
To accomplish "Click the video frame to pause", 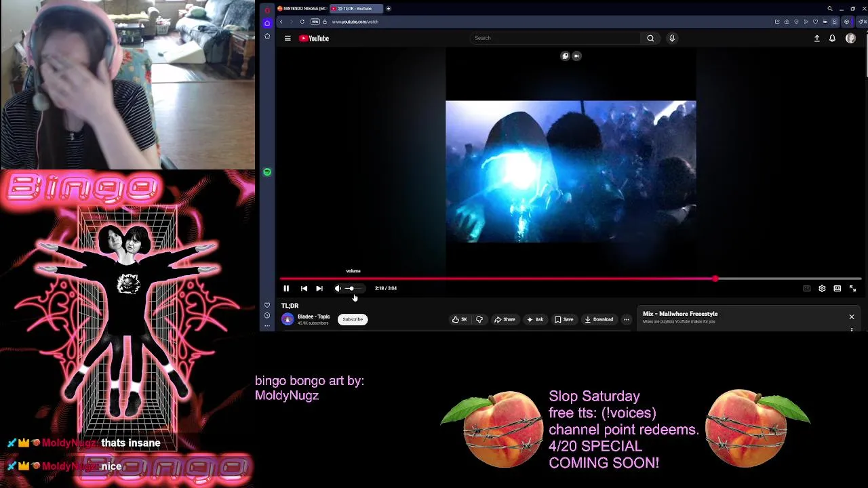I will tap(570, 171).
